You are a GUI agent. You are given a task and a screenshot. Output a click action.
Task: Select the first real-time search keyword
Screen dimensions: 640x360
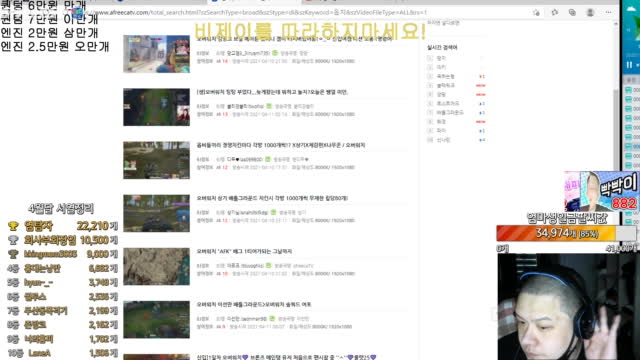pos(441,58)
